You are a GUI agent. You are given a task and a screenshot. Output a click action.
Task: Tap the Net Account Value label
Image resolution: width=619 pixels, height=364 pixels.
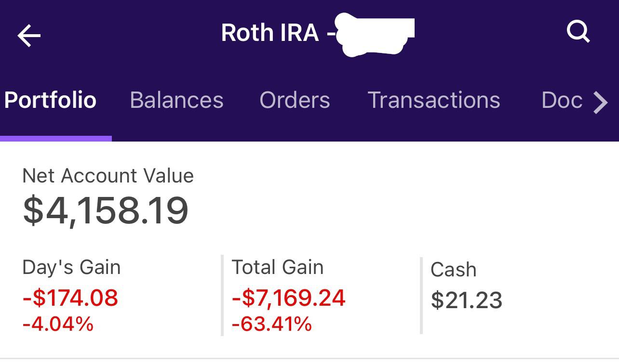click(x=108, y=176)
